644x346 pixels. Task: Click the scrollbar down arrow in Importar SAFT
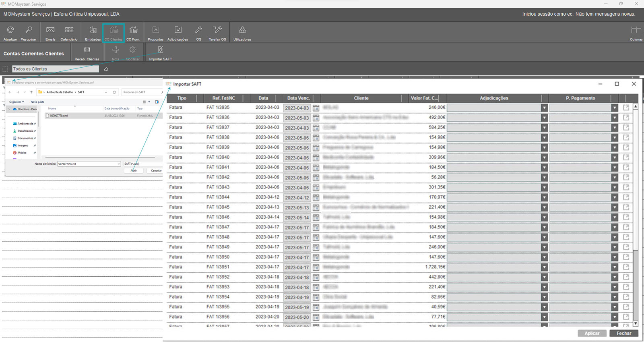click(x=636, y=323)
